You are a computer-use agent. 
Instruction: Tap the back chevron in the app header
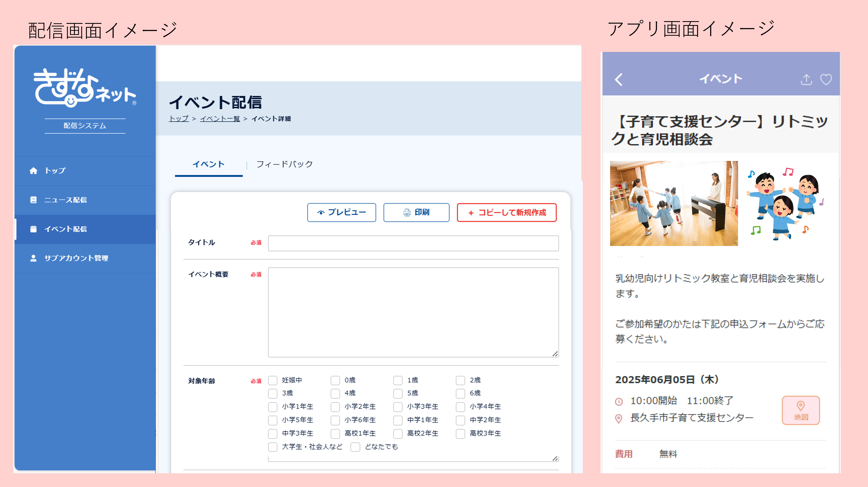pos(619,79)
